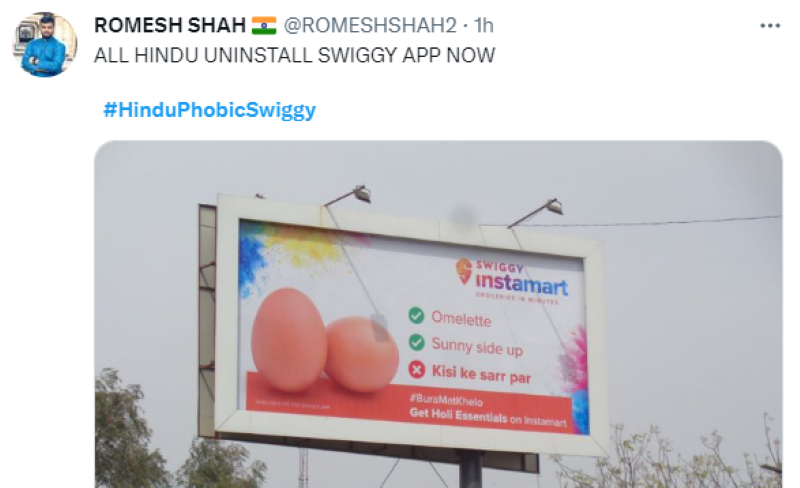
Task: Click the instamart wordmark on the billboard
Action: [521, 283]
